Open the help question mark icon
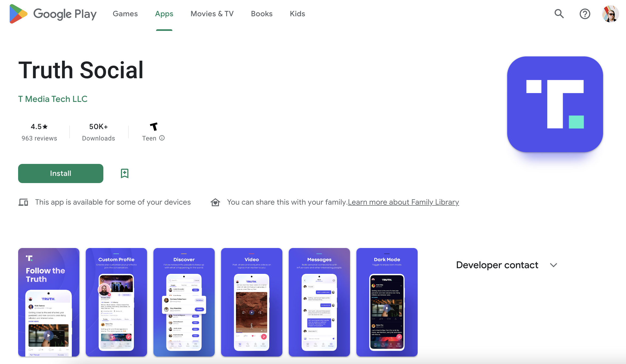The width and height of the screenshot is (626, 364). coord(585,14)
